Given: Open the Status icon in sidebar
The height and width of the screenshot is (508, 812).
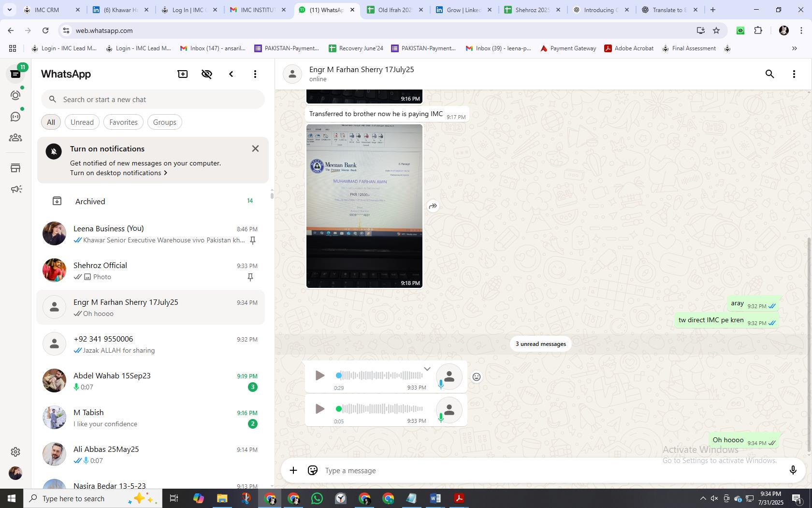Looking at the screenshot, I should (15, 95).
